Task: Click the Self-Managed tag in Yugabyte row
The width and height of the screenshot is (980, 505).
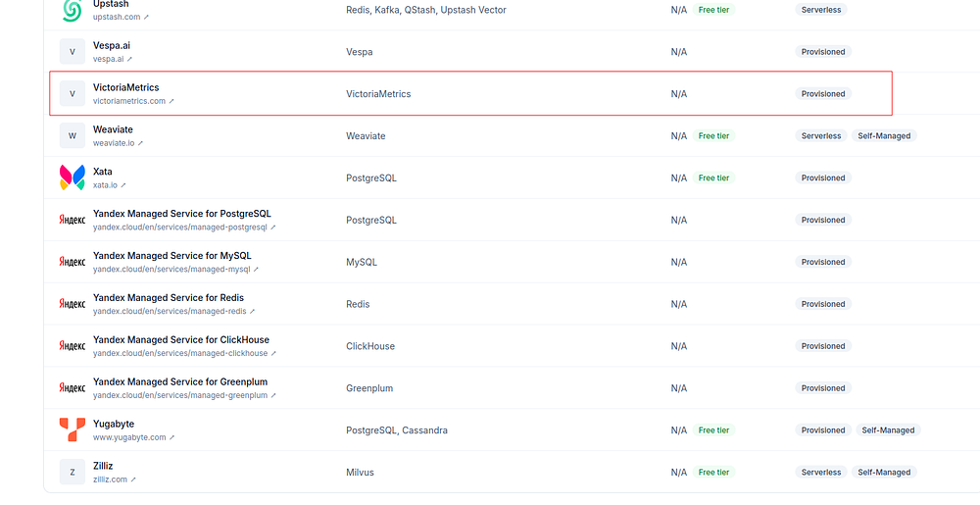Action: click(888, 430)
